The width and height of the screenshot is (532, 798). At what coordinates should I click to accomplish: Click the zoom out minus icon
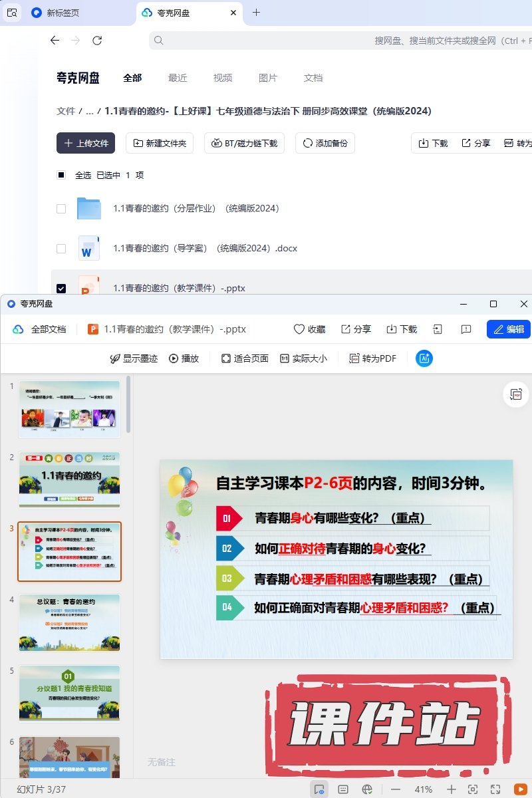tap(396, 789)
